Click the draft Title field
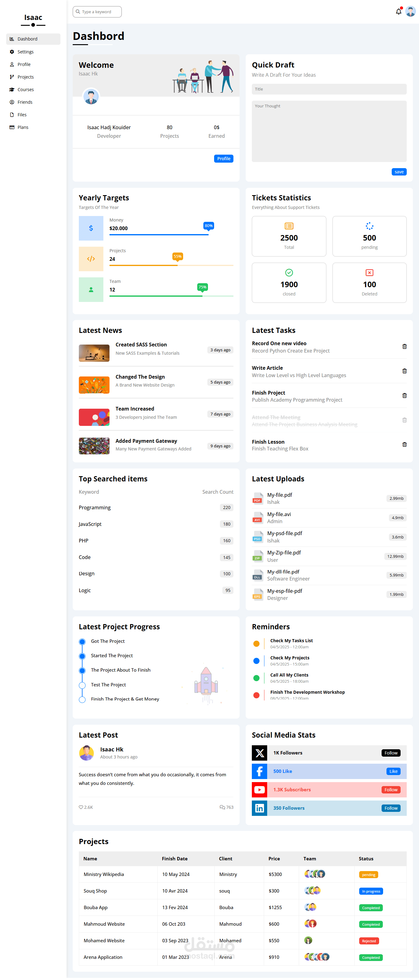 click(329, 89)
